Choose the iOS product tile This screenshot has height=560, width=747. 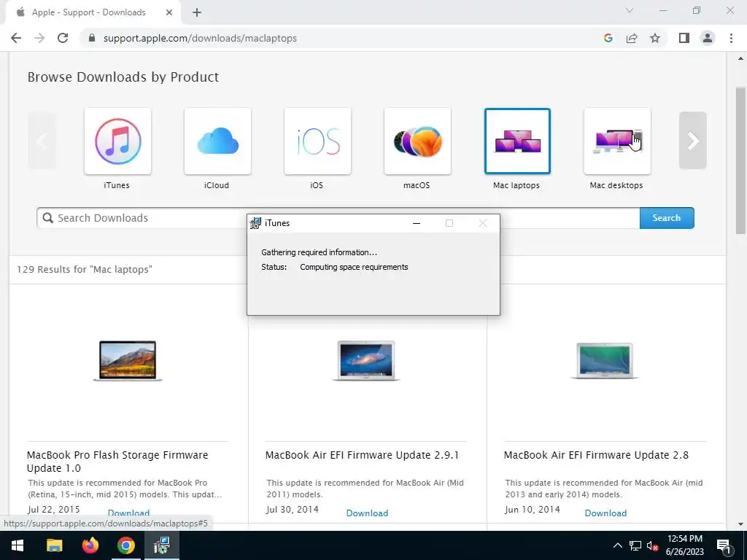coord(317,141)
